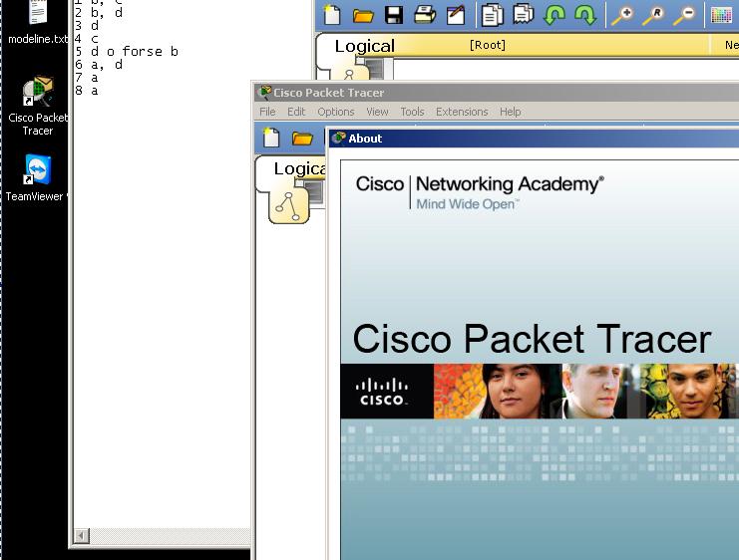739x560 pixels.
Task: Select modeline.txt desktop file
Action: tap(38, 23)
